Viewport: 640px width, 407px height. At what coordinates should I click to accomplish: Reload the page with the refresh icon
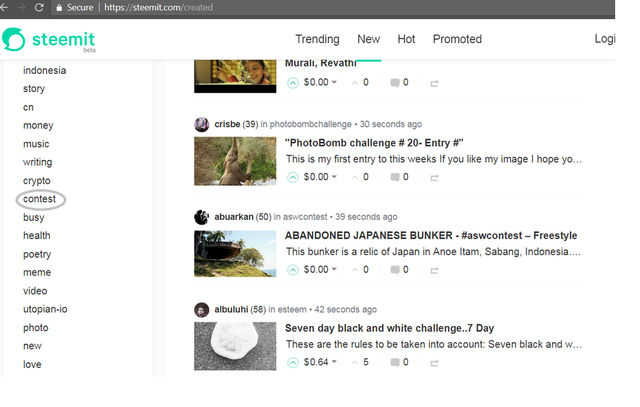[39, 7]
